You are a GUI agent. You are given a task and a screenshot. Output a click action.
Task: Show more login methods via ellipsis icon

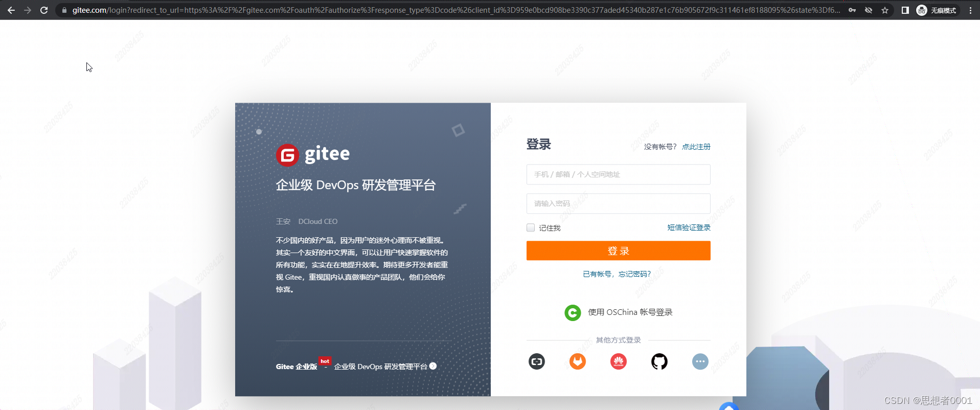tap(700, 362)
